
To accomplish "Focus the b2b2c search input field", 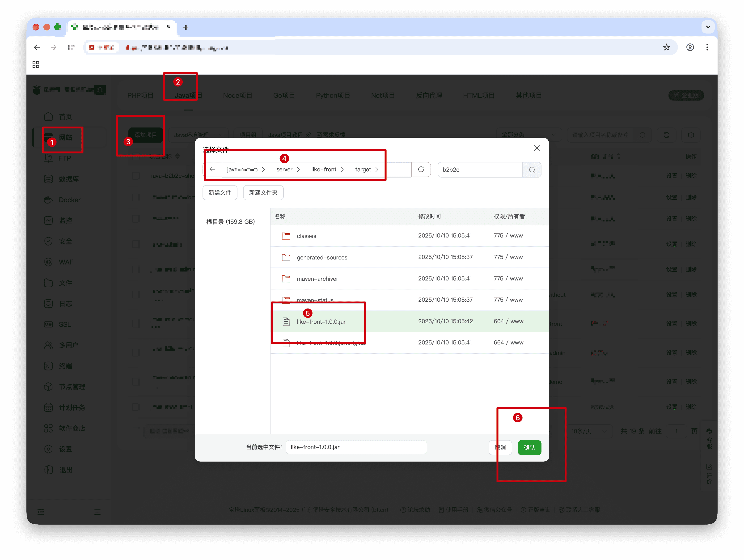I will (x=480, y=170).
